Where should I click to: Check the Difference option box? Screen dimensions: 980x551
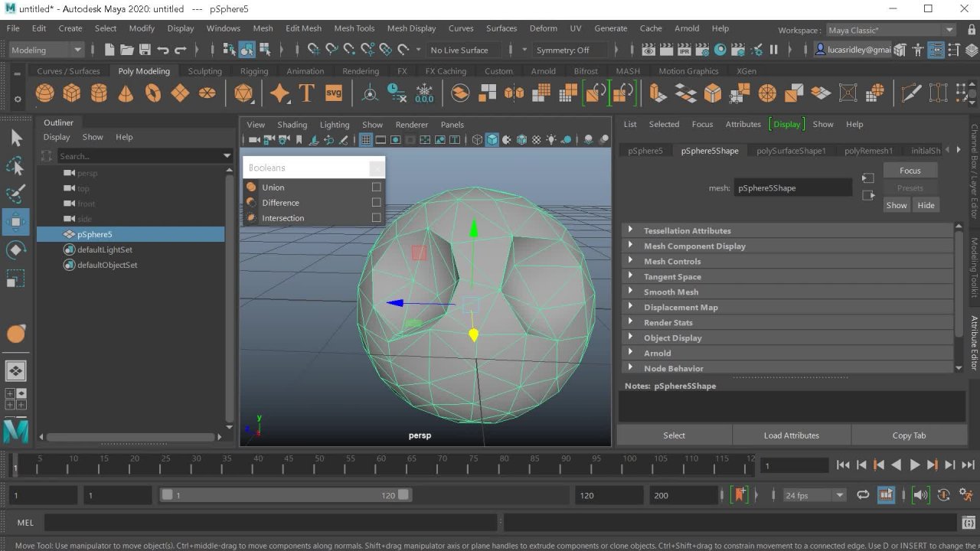tap(376, 203)
